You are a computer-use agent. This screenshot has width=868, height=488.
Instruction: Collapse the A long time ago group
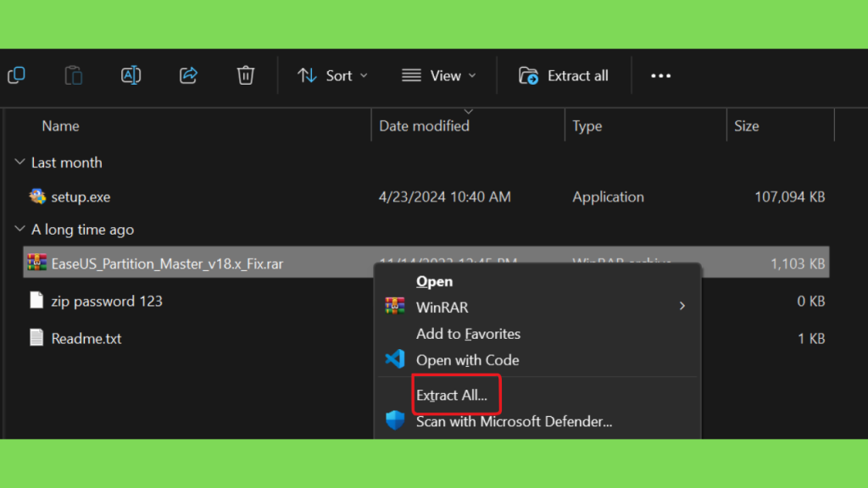tap(20, 229)
